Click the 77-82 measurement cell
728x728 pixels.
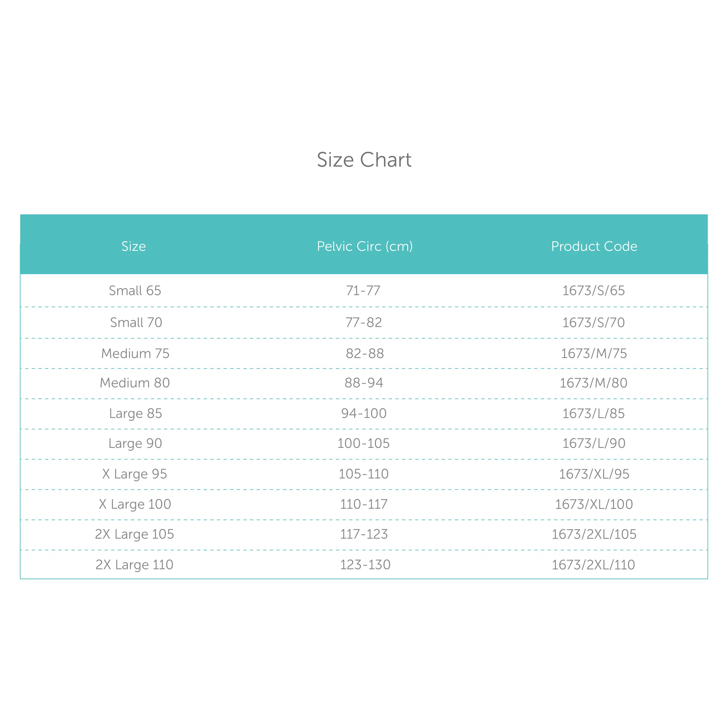(364, 322)
